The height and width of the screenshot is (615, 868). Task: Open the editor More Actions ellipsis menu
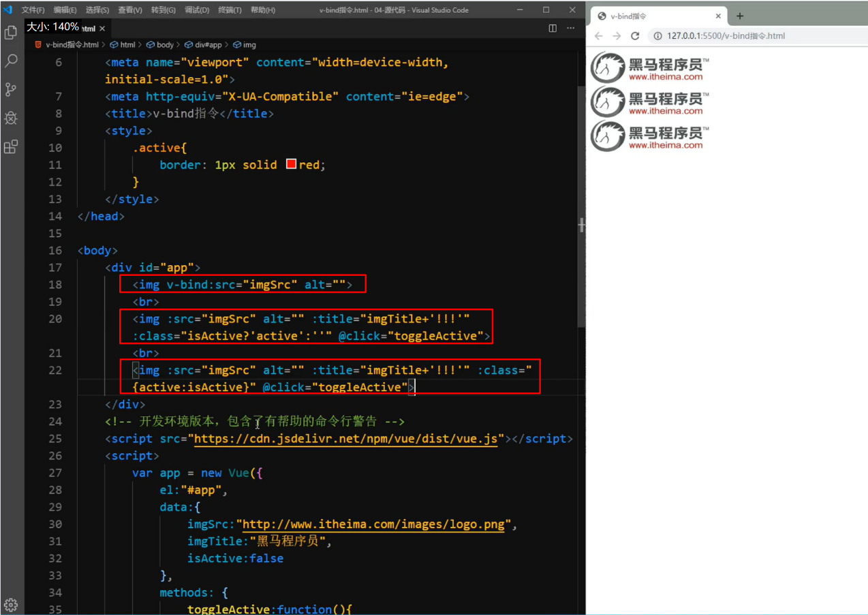[x=571, y=28]
